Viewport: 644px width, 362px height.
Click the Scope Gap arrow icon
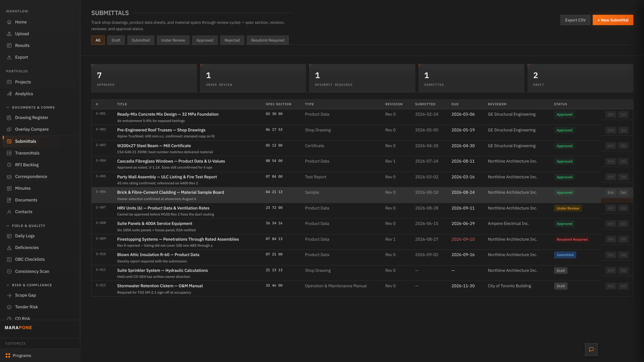pos(9,295)
